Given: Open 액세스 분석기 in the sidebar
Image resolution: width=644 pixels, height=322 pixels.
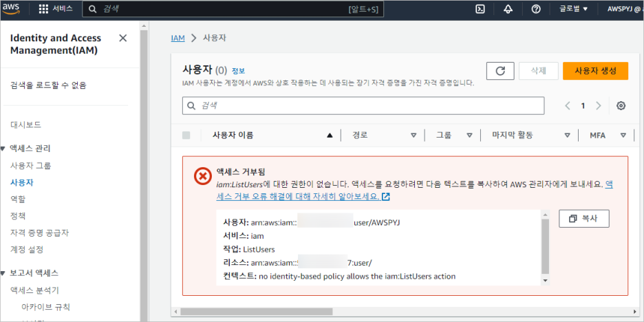Looking at the screenshot, I should 34,290.
